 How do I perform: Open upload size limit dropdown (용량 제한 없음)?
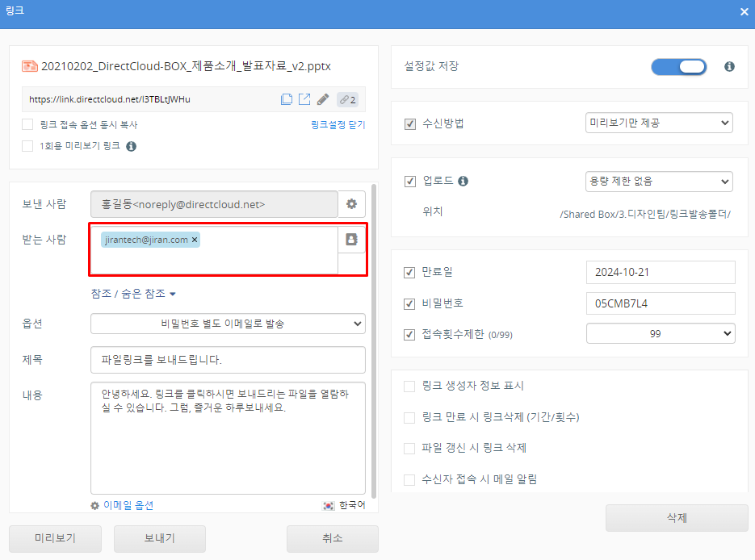658,181
